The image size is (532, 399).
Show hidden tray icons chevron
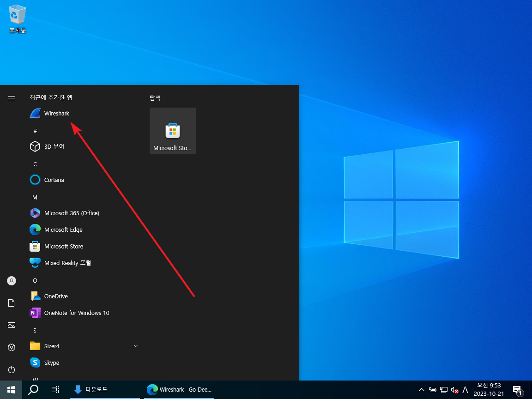[421, 390]
